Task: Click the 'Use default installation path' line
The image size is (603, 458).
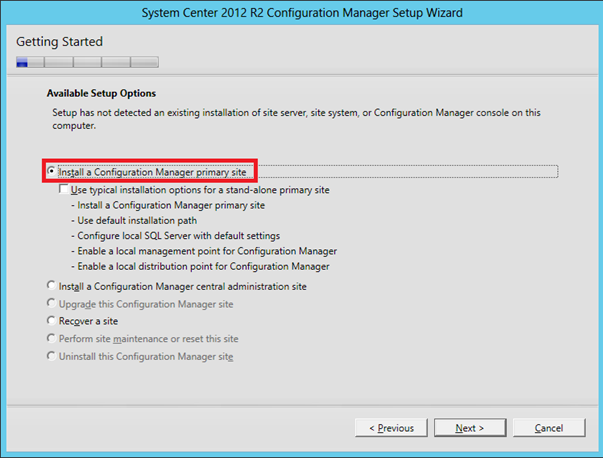Action: click(134, 220)
